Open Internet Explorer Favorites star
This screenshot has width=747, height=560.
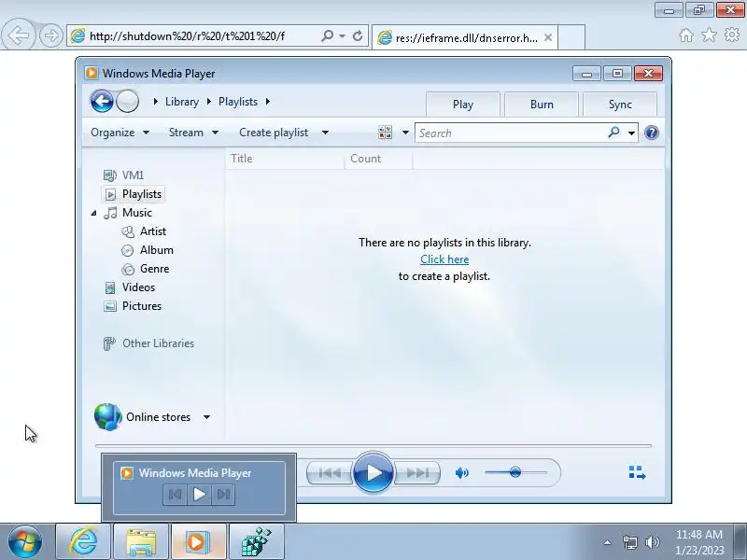pyautogui.click(x=709, y=35)
